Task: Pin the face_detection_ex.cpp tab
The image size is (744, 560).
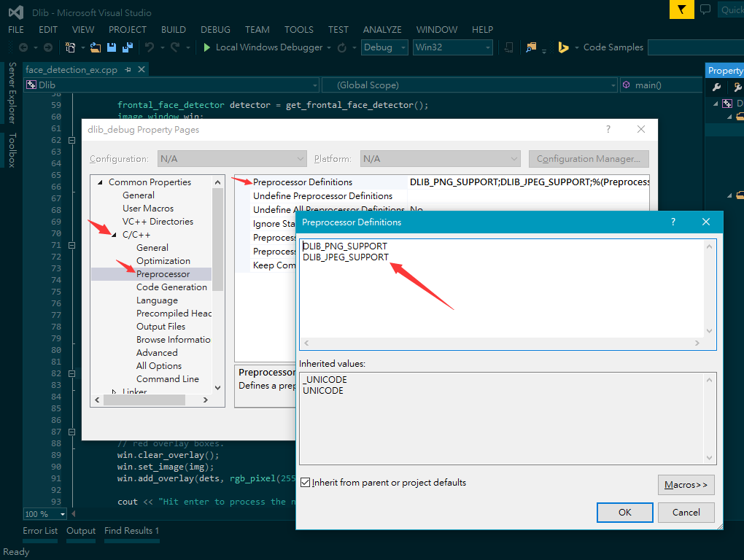Action: pos(128,70)
